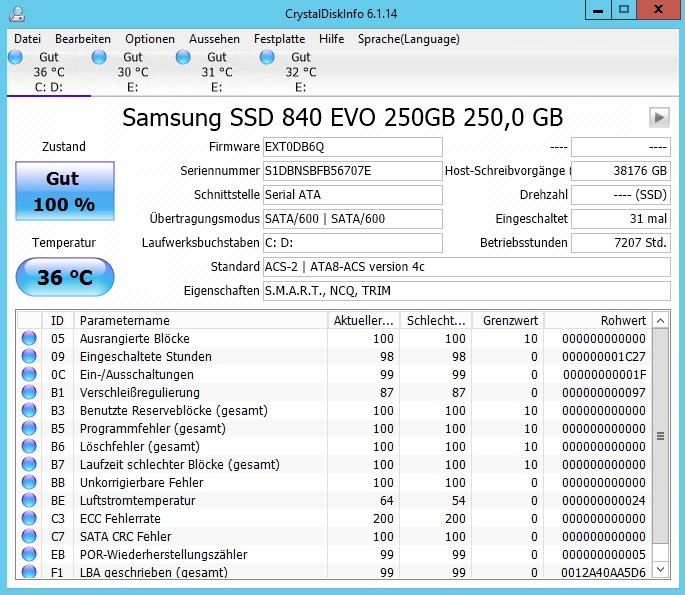
Task: Click the Host-Schreibvorgänge value 38176 GB
Action: point(621,171)
